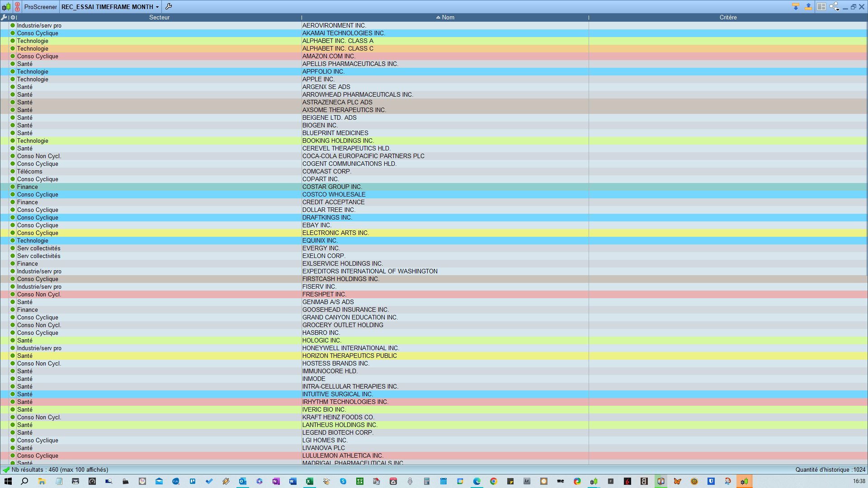Toggle the green circle on the AEROVIRONMENT INC. row
This screenshot has width=868, height=488.
pyautogui.click(x=13, y=25)
